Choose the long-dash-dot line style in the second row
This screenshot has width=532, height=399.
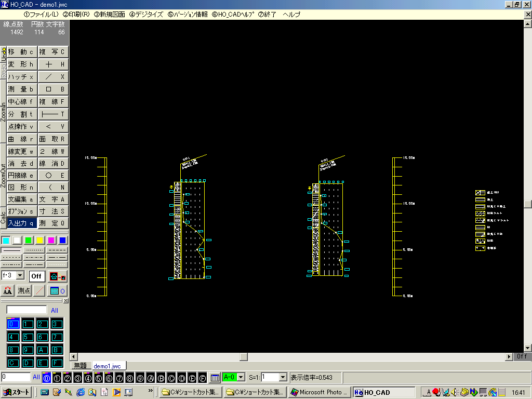57,258
